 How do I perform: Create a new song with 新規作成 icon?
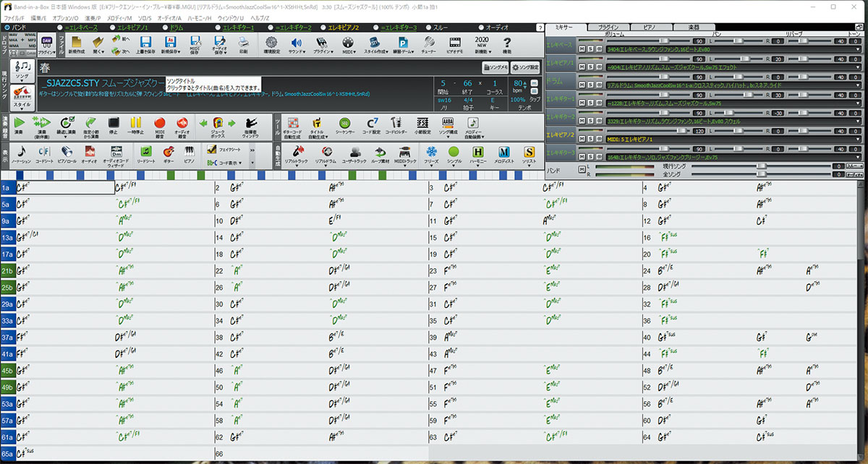click(77, 45)
